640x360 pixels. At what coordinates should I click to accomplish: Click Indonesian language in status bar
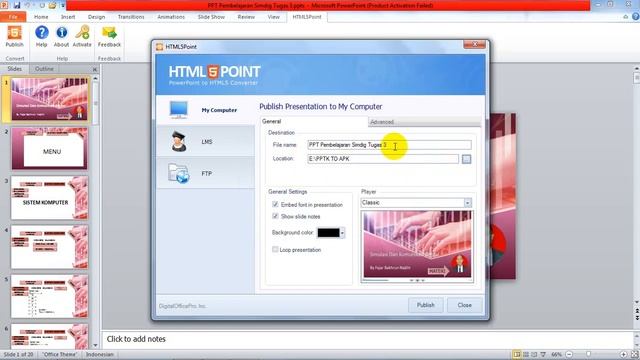[100, 354]
